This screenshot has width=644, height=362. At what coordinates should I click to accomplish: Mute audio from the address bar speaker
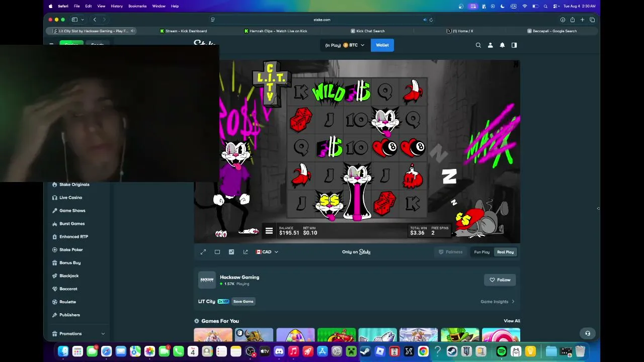point(425,20)
